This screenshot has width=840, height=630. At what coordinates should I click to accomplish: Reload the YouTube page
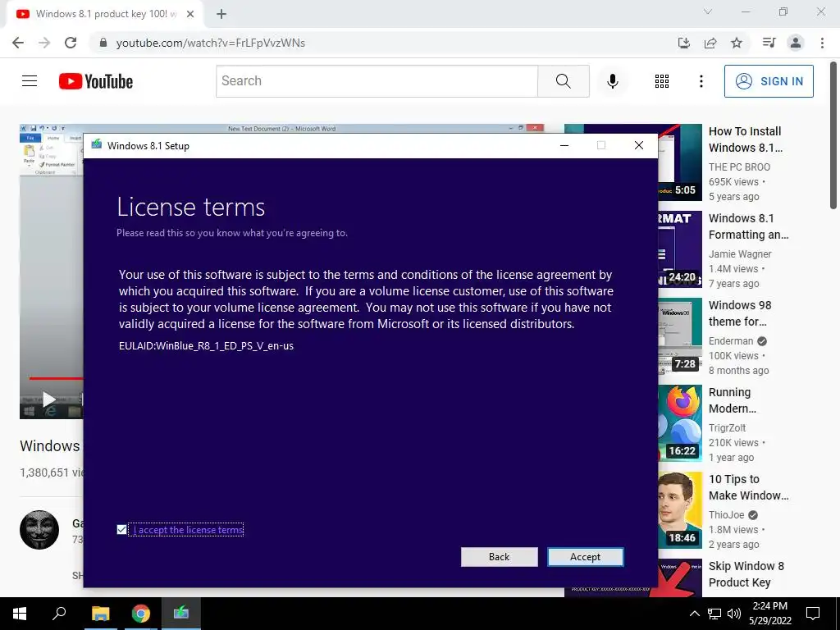point(71,43)
